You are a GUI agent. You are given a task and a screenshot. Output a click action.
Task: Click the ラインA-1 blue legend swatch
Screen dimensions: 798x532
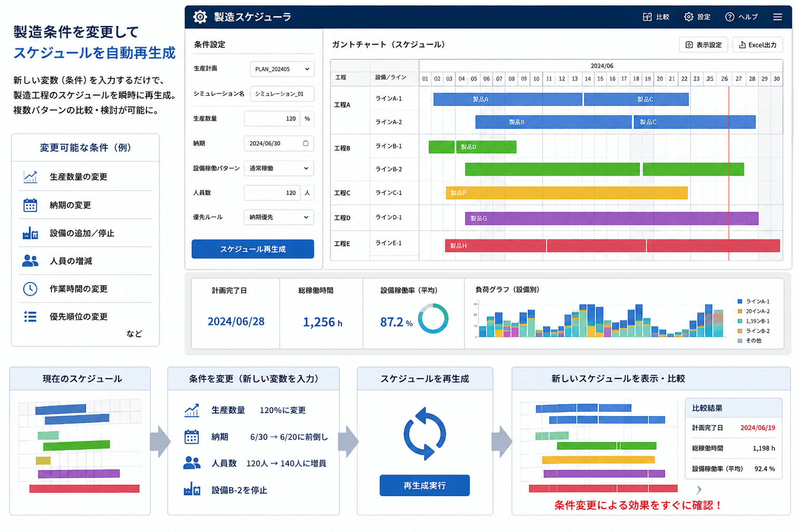click(x=740, y=301)
